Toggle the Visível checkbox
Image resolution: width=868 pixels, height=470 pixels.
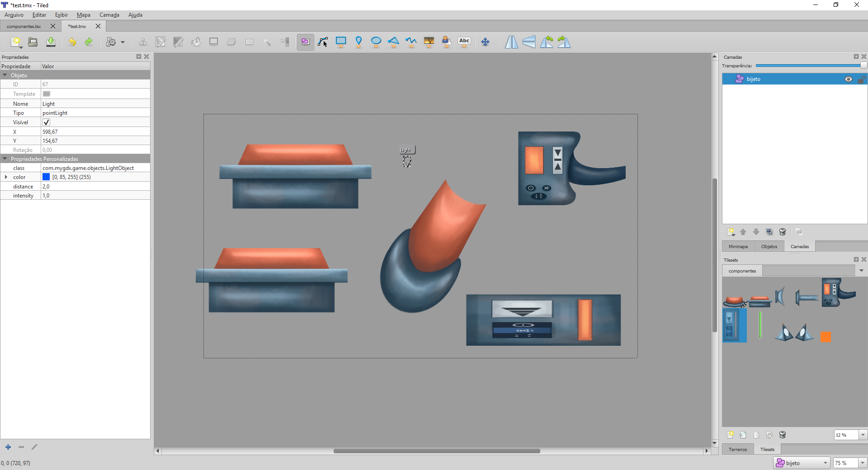pos(46,122)
